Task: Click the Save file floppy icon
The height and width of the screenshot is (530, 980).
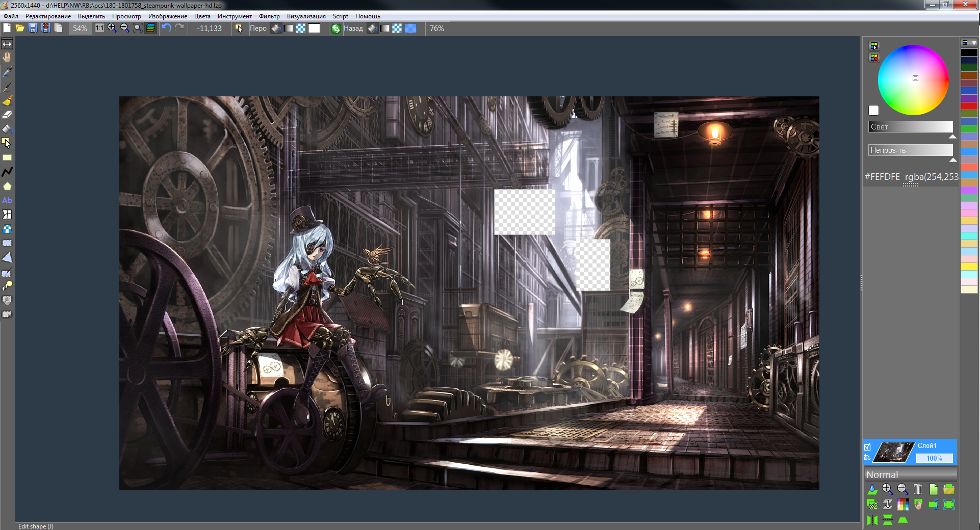Action: coord(33,29)
